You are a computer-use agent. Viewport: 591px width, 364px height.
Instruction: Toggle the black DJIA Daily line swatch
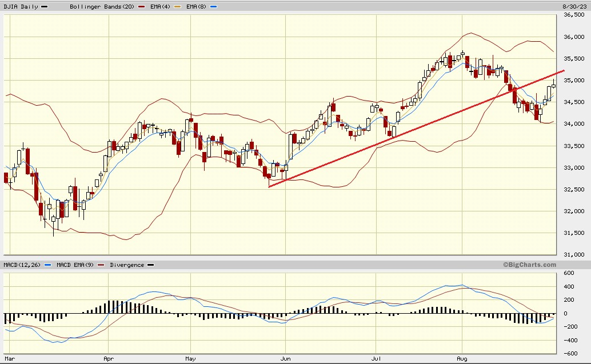click(x=44, y=6)
